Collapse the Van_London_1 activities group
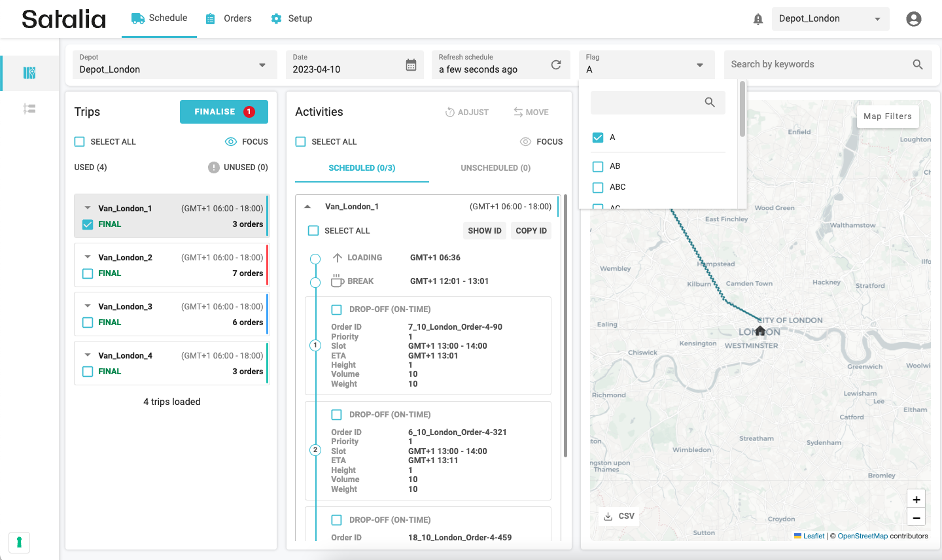Image resolution: width=942 pixels, height=560 pixels. pyautogui.click(x=307, y=207)
